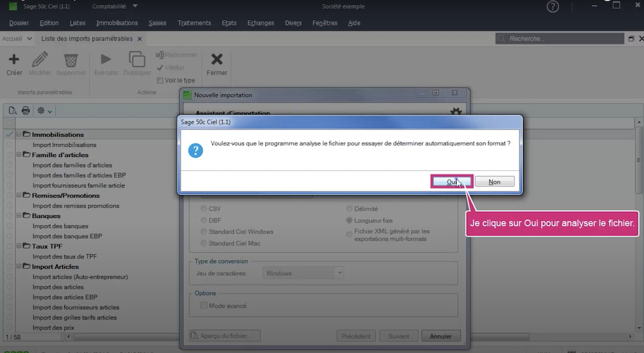
Task: Click the Supprimer trash icon
Action: [70, 60]
